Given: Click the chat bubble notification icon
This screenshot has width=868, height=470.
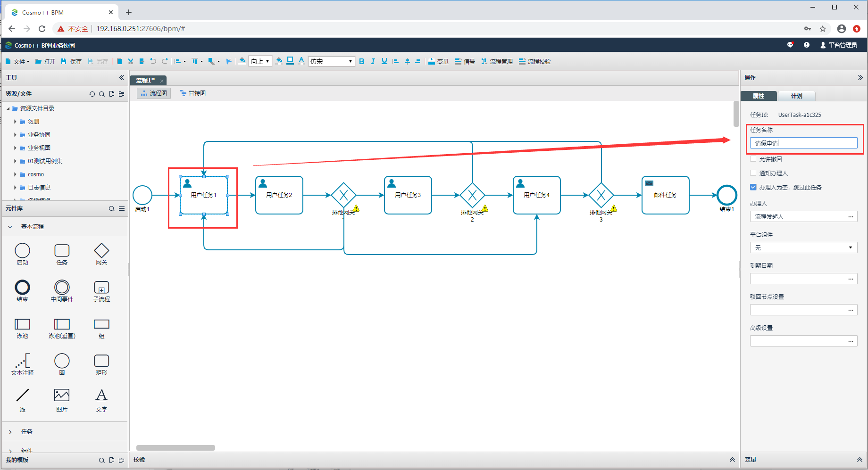Looking at the screenshot, I should 791,45.
